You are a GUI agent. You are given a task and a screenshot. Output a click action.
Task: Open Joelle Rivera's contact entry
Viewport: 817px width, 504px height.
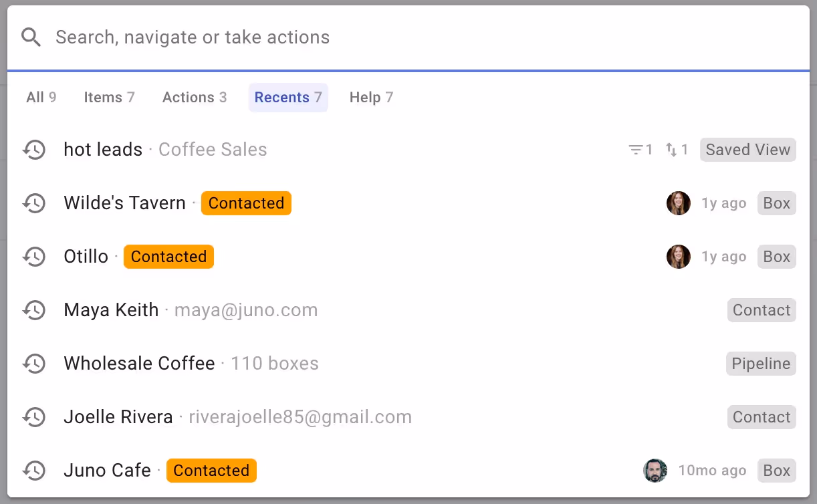pos(118,417)
